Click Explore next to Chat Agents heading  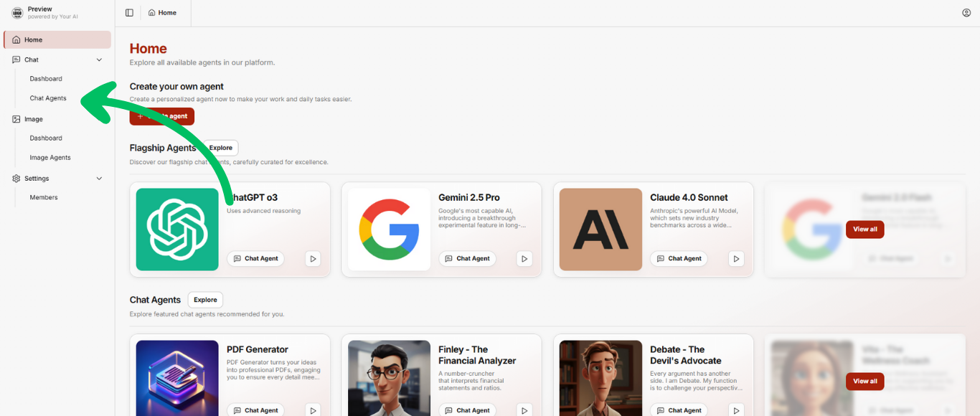pyautogui.click(x=205, y=300)
